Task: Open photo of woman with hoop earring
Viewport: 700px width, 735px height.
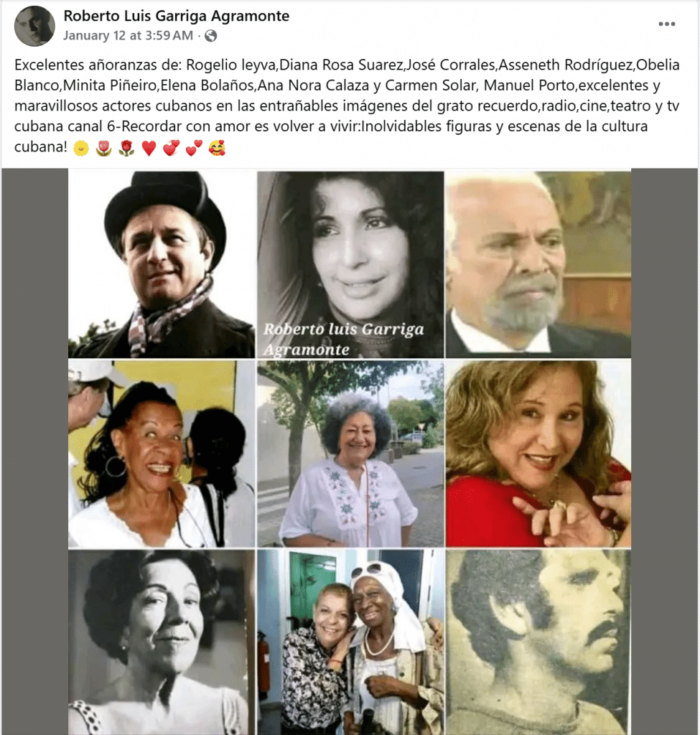Action: click(x=162, y=454)
